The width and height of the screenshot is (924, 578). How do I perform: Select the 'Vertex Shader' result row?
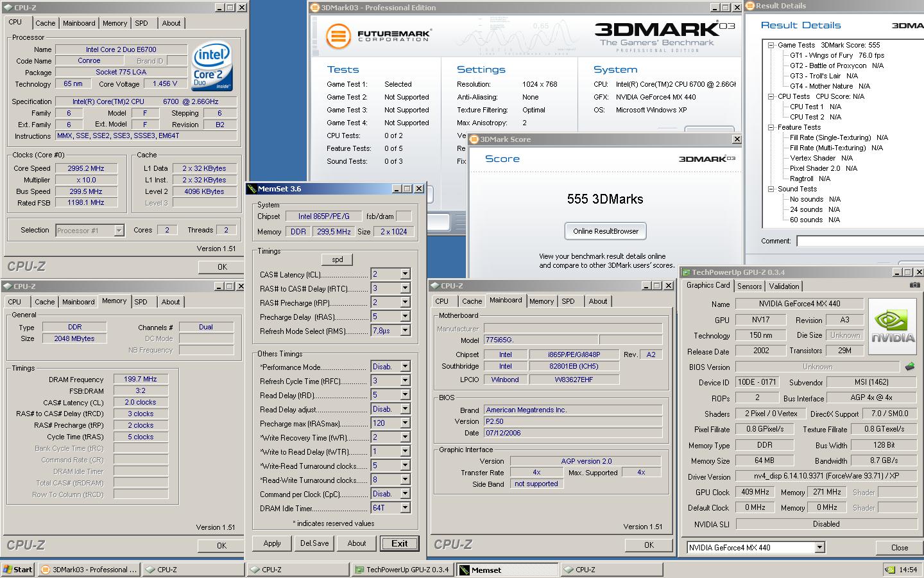821,158
